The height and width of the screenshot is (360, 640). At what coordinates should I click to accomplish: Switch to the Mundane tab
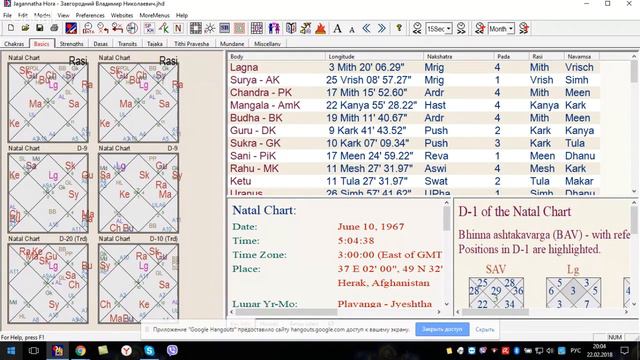[232, 44]
